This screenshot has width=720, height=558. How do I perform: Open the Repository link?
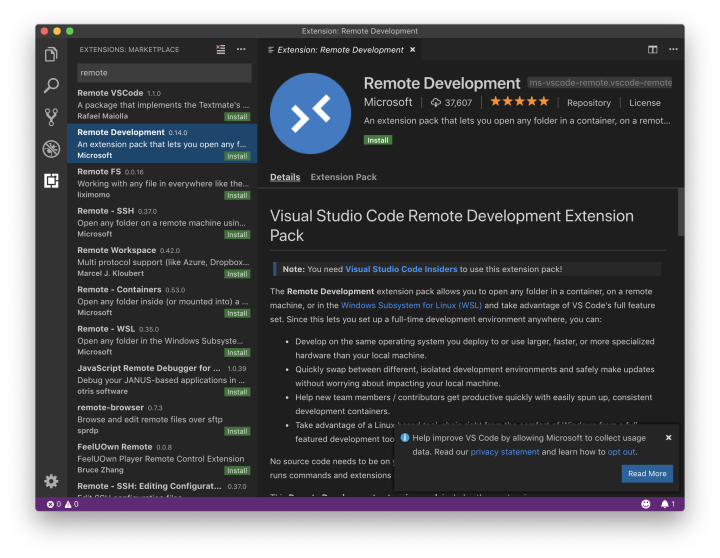click(589, 103)
